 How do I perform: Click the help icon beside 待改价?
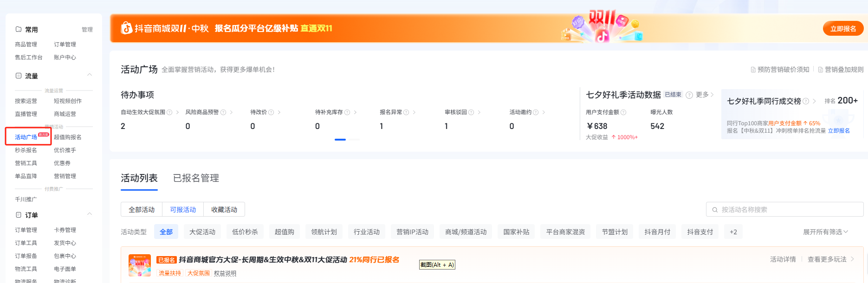[271, 112]
